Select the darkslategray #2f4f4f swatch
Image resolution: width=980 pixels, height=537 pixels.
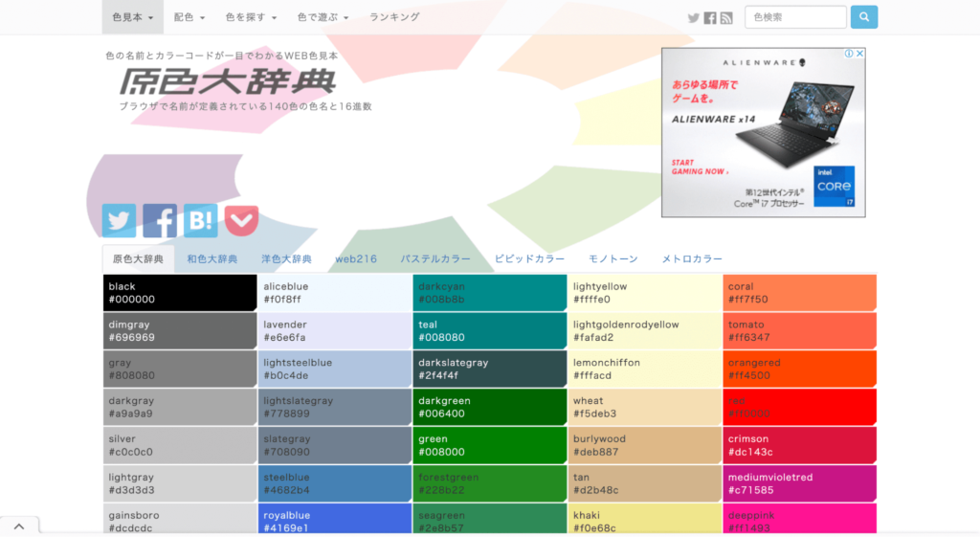click(489, 369)
